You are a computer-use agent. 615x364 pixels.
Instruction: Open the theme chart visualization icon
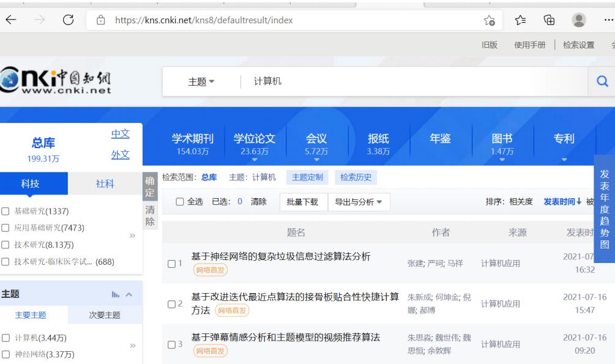click(114, 294)
